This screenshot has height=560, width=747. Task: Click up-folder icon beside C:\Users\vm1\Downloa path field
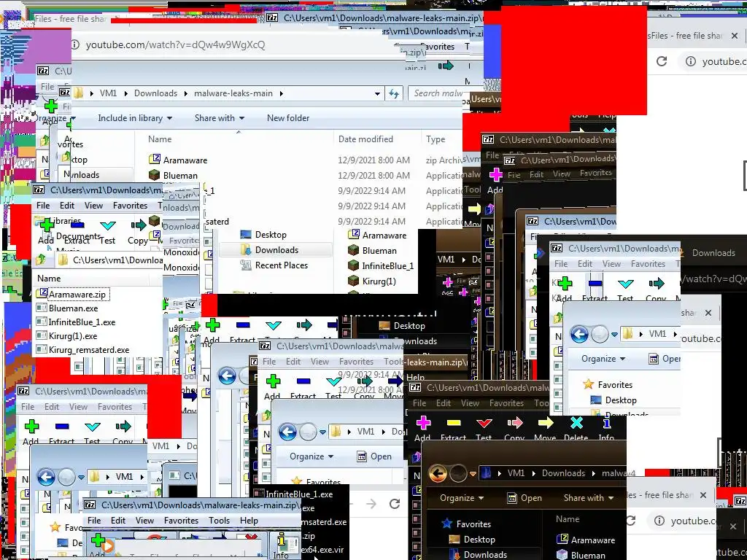pyautogui.click(x=41, y=260)
